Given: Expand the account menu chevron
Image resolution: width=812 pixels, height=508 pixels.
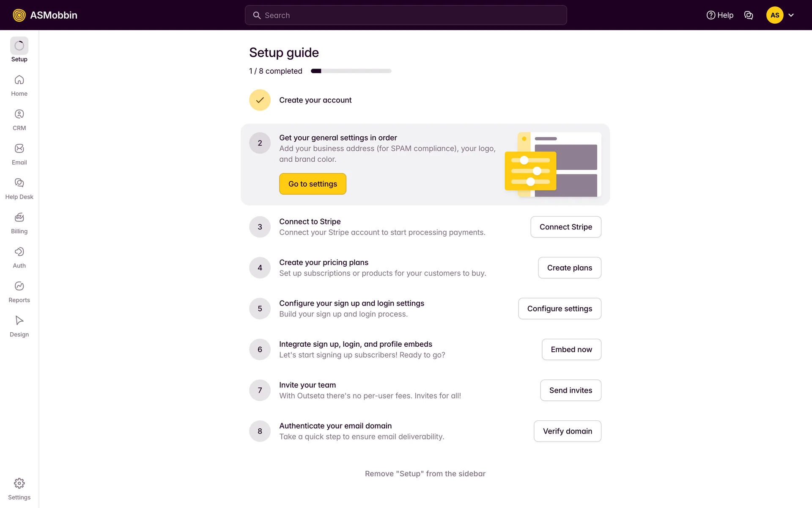Looking at the screenshot, I should (791, 15).
